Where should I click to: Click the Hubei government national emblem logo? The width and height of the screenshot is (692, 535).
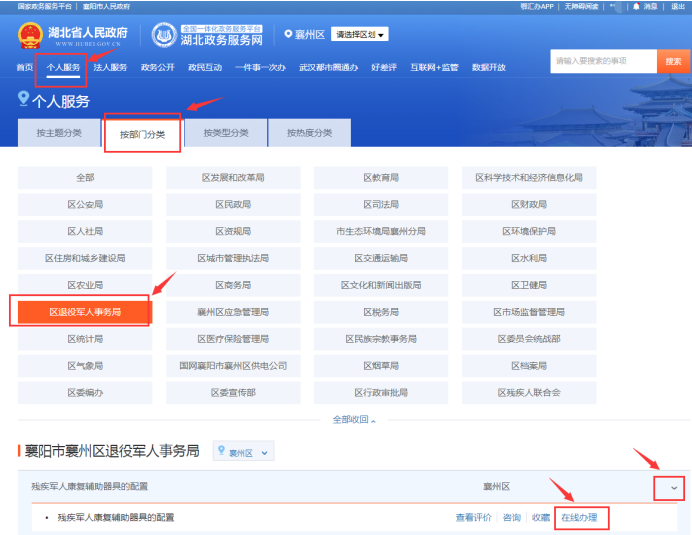coord(30,35)
